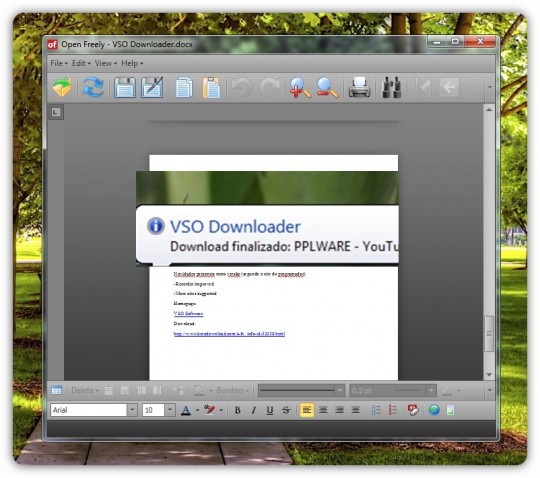Click the Redo arrow icon
Viewport: 540px width, 478px height.
pyautogui.click(x=269, y=87)
